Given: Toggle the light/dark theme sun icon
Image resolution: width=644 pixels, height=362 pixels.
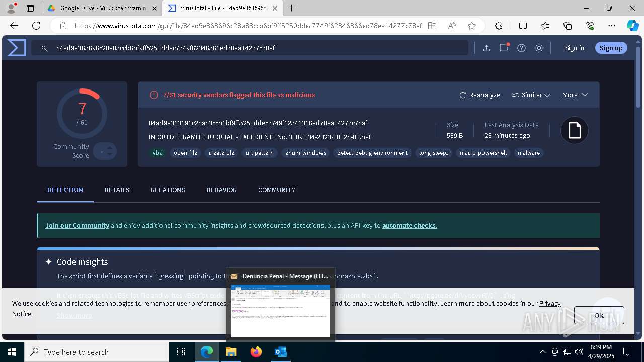Looking at the screenshot, I should (x=539, y=48).
